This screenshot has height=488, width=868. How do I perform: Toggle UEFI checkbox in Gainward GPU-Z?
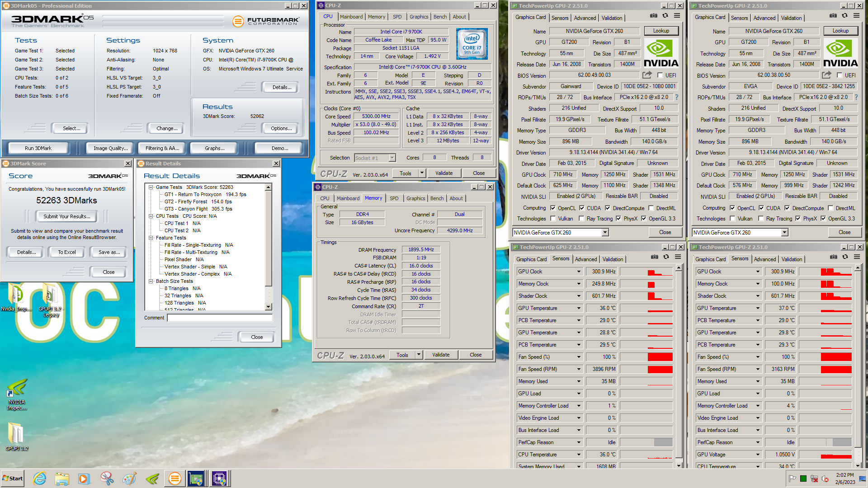pos(660,75)
